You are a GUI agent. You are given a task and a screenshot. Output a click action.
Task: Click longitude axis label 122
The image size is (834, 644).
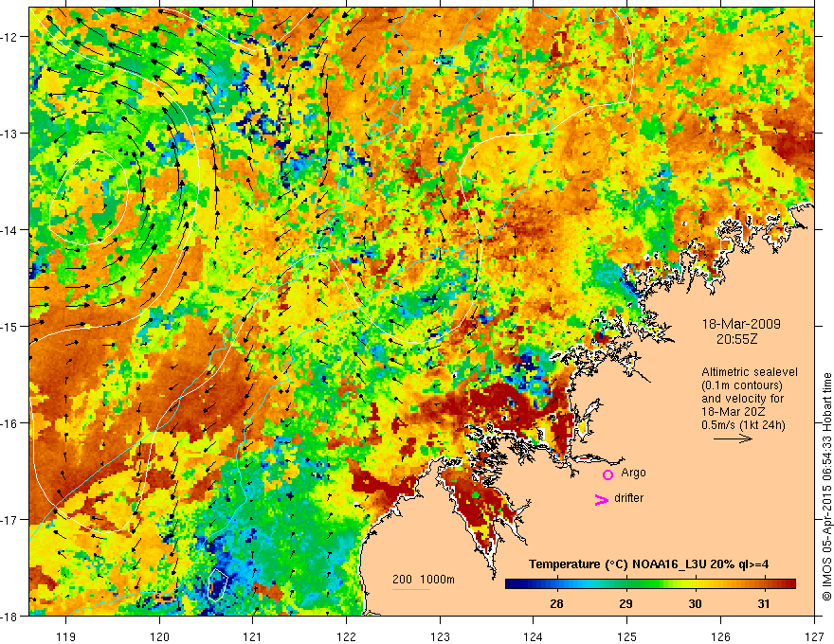[346, 636]
